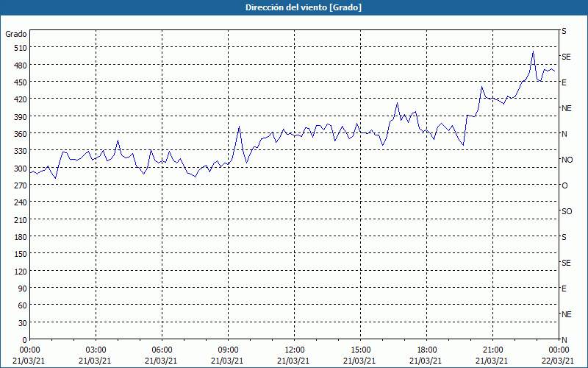Screen dimensions: 588x368
Task: Click the 03:00 time axis label
Action: 96,350
